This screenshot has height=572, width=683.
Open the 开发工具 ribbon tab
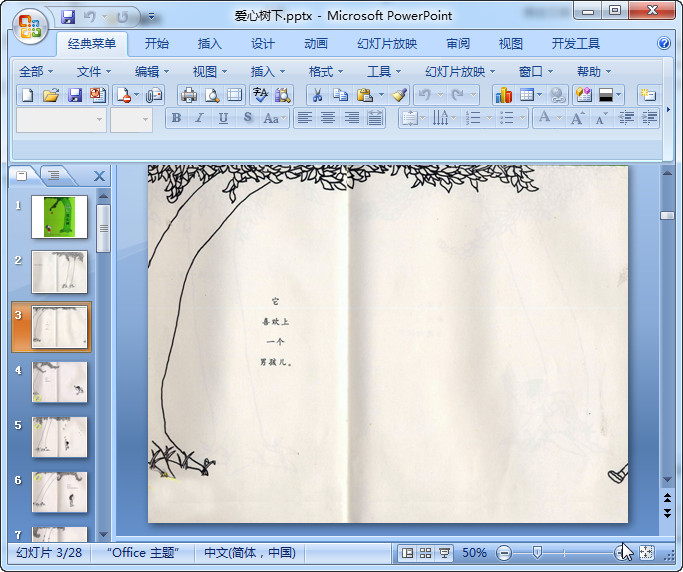[x=575, y=44]
